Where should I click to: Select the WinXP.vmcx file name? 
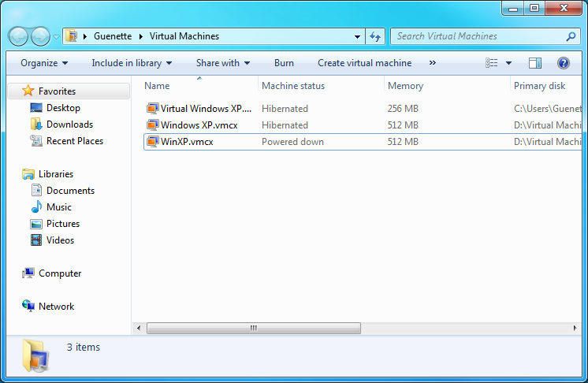187,142
